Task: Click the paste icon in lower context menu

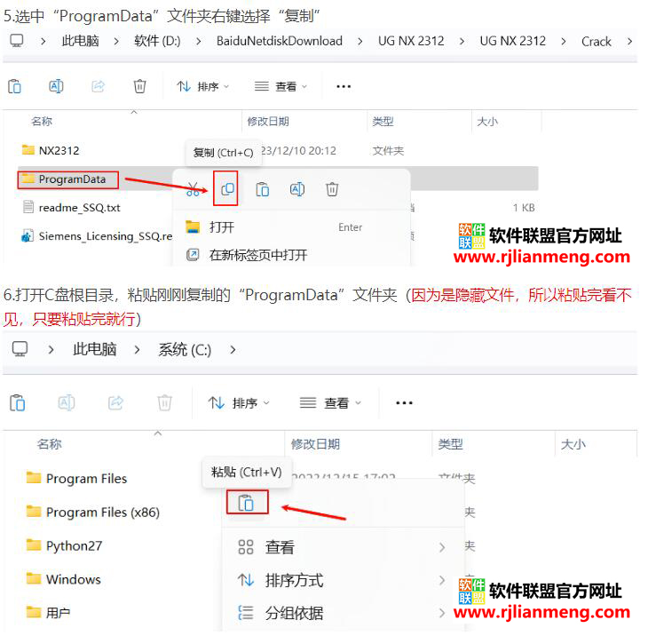Action: [246, 503]
